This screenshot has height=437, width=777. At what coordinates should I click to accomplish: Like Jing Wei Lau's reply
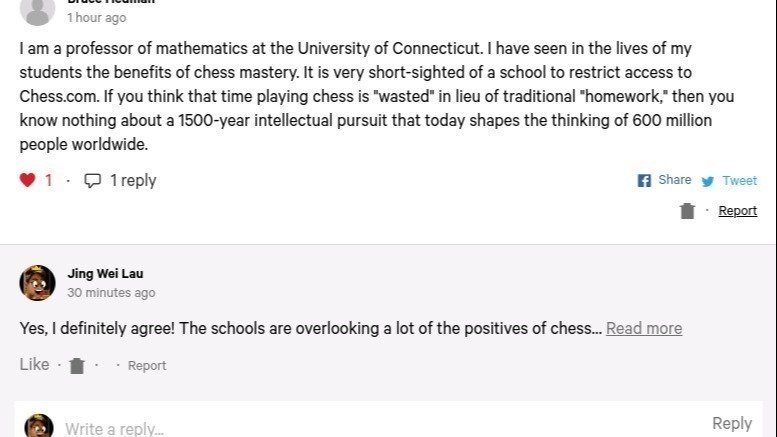[34, 365]
